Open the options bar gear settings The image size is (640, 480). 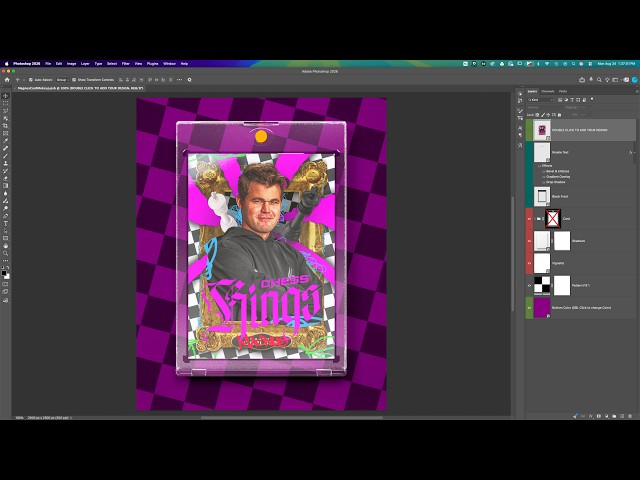click(x=189, y=80)
